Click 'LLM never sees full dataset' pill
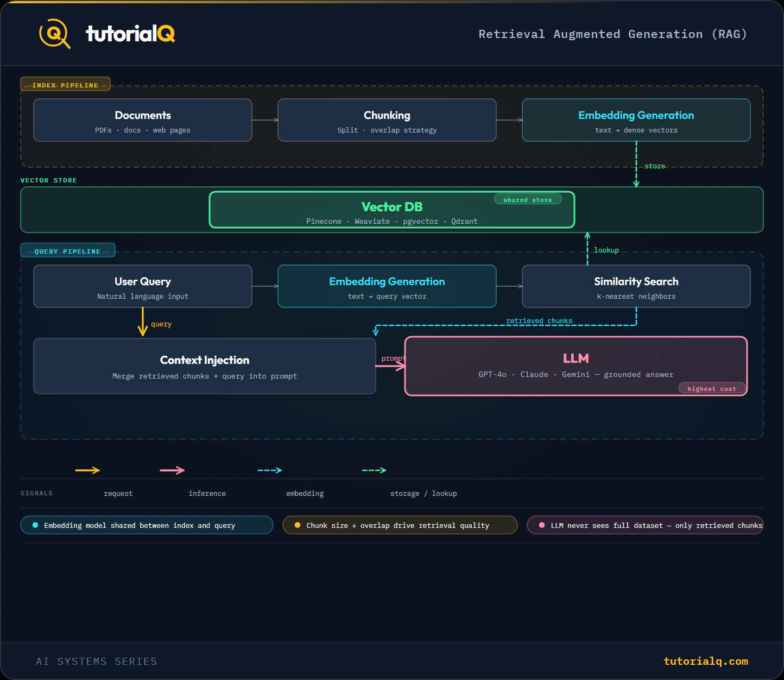 coord(645,525)
